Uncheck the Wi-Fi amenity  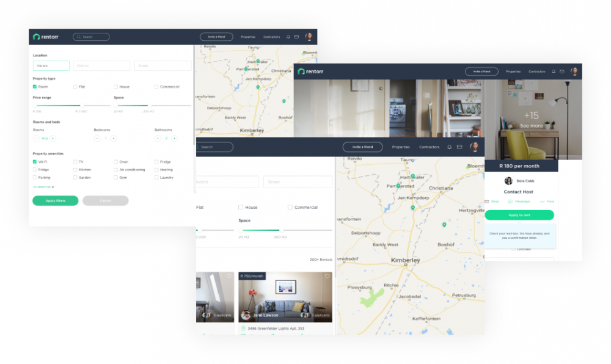[35, 162]
